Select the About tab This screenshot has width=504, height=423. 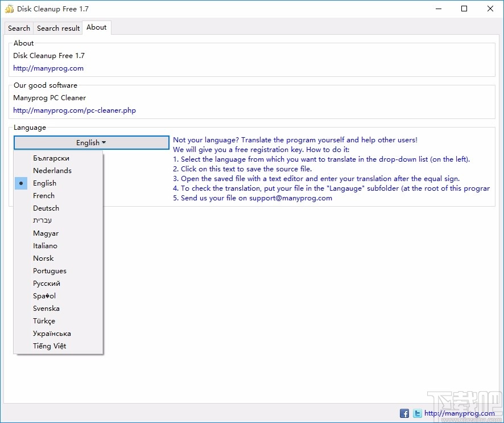97,27
